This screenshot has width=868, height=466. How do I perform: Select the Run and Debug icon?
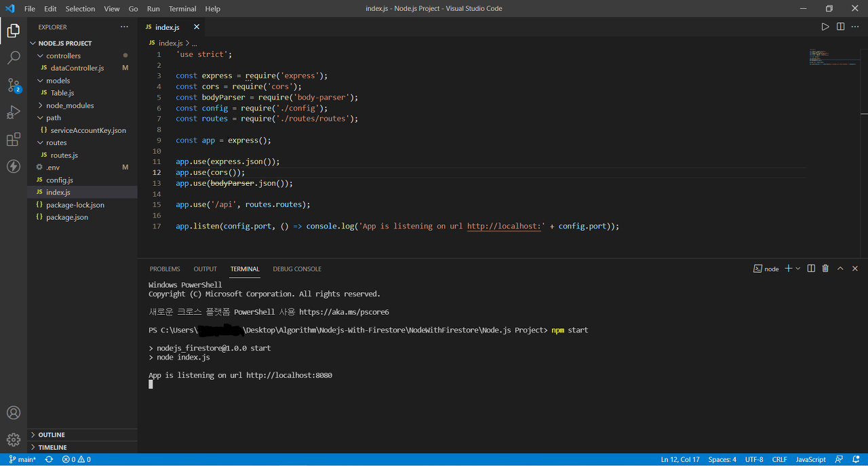[x=13, y=113]
